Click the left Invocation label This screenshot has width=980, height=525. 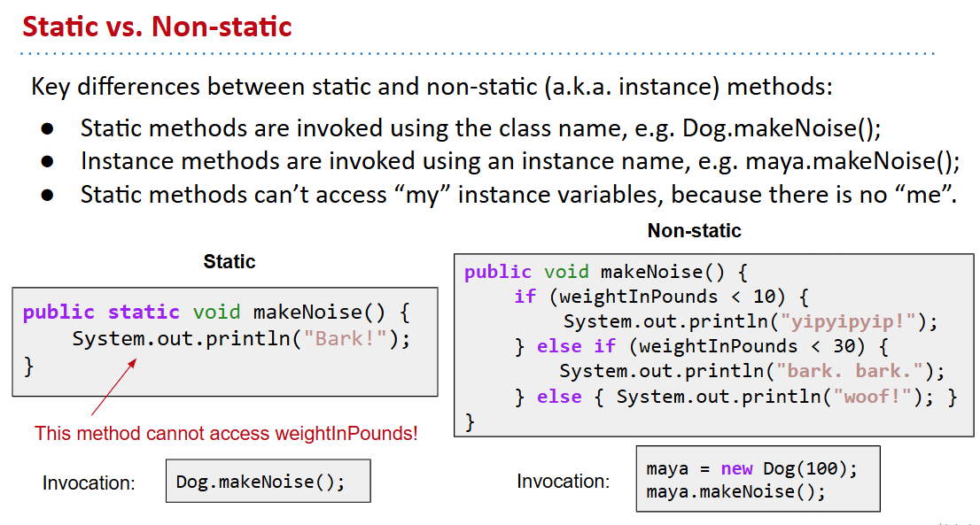tap(89, 483)
